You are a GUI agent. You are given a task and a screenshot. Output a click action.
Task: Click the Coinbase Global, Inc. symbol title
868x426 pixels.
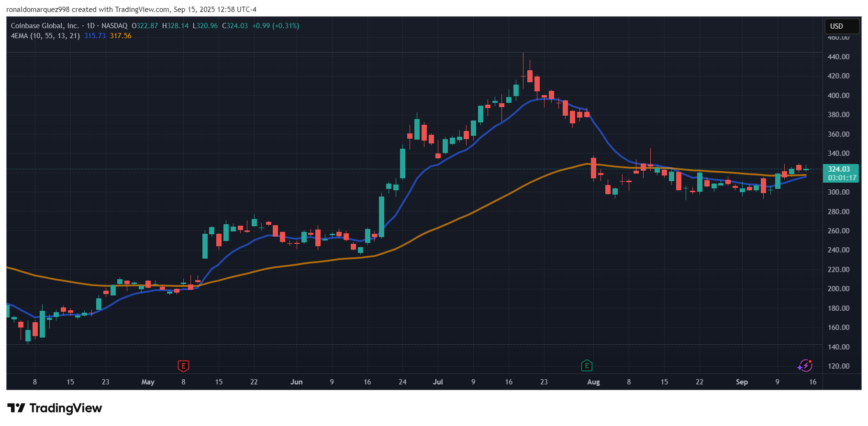pos(45,26)
